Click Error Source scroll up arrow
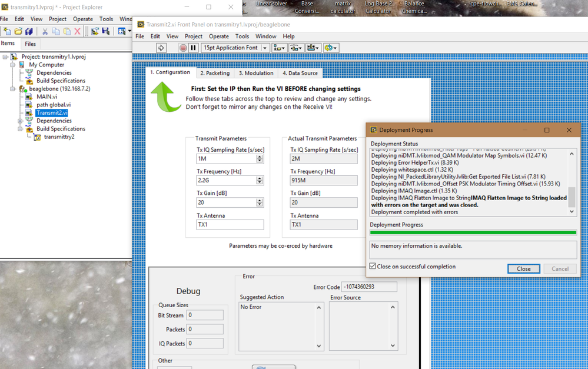 coord(393,307)
